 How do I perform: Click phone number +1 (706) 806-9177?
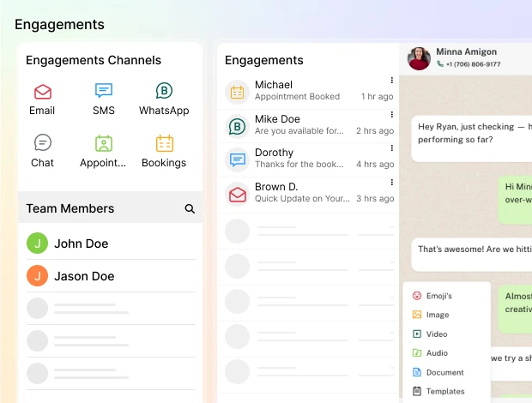pyautogui.click(x=473, y=64)
